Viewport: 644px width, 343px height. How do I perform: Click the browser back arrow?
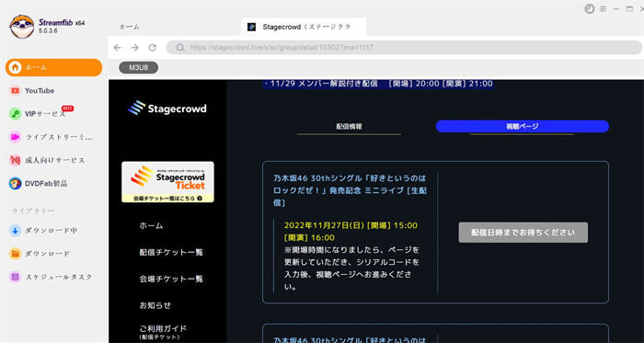coord(118,48)
